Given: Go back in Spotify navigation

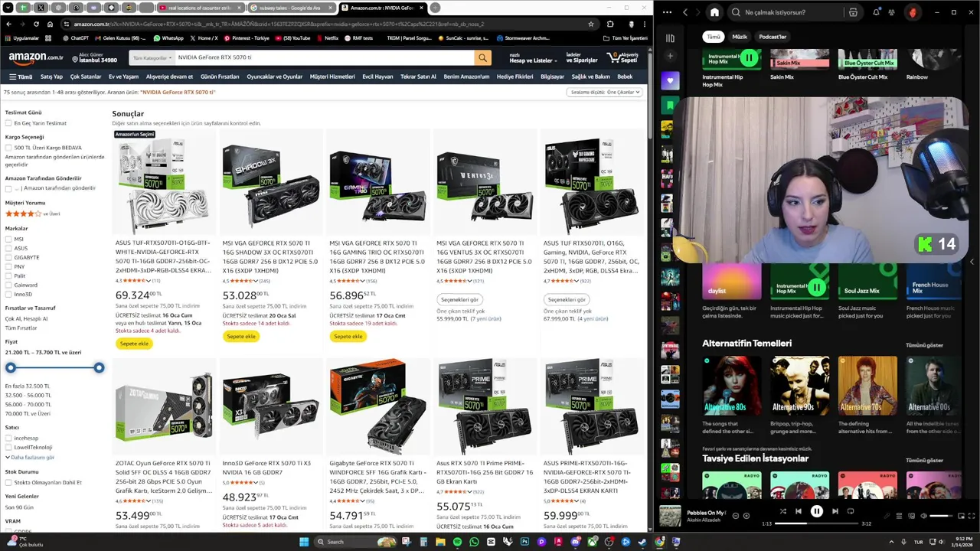Looking at the screenshot, I should coord(685,12).
